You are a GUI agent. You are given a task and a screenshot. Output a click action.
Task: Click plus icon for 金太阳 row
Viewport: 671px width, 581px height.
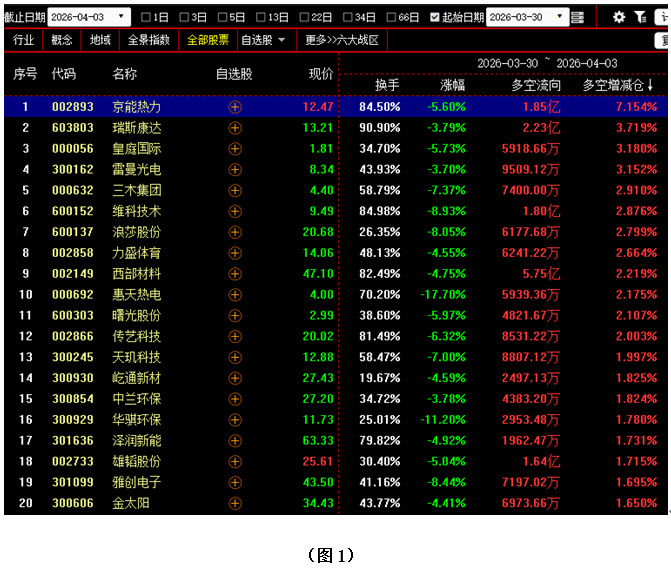click(x=235, y=503)
